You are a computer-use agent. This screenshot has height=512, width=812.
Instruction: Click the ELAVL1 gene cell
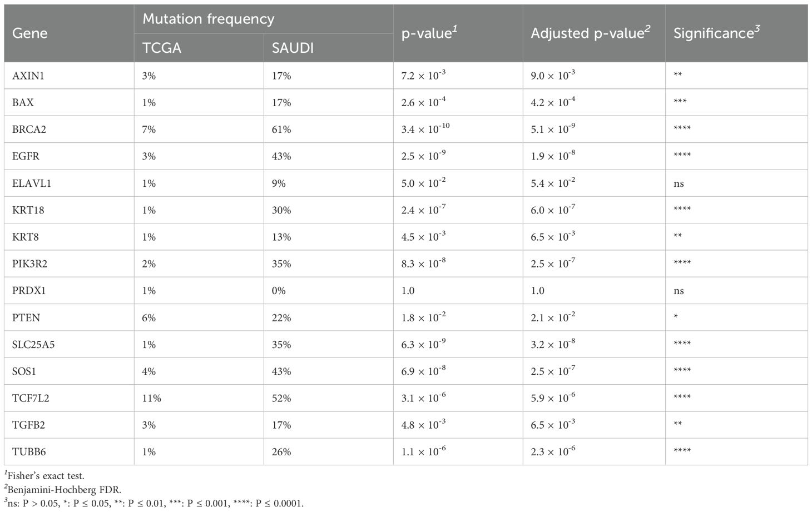pyautogui.click(x=32, y=183)
